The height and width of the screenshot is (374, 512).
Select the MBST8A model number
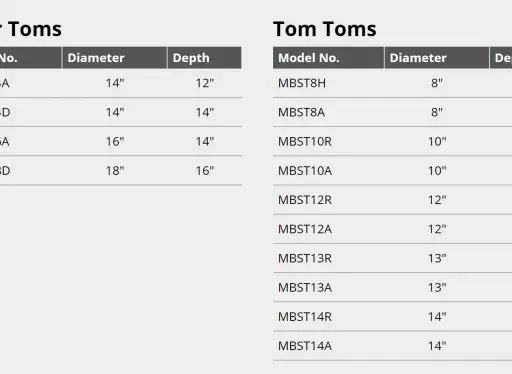click(x=301, y=112)
